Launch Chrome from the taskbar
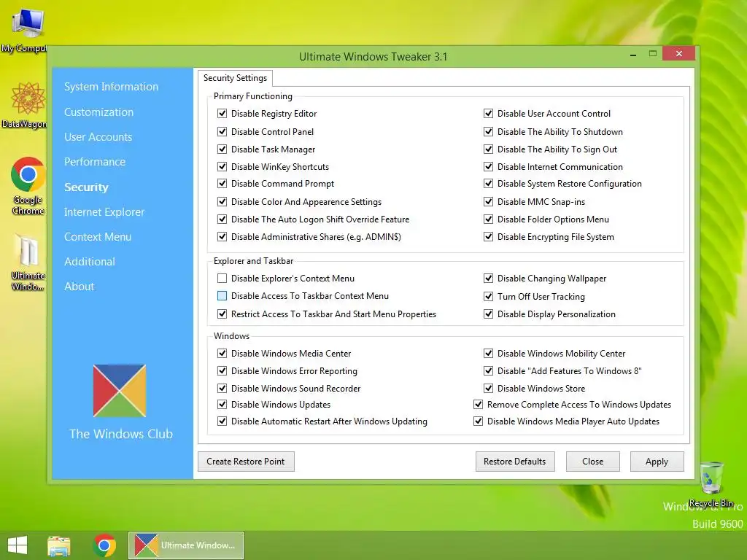This screenshot has width=747, height=560. (x=104, y=545)
